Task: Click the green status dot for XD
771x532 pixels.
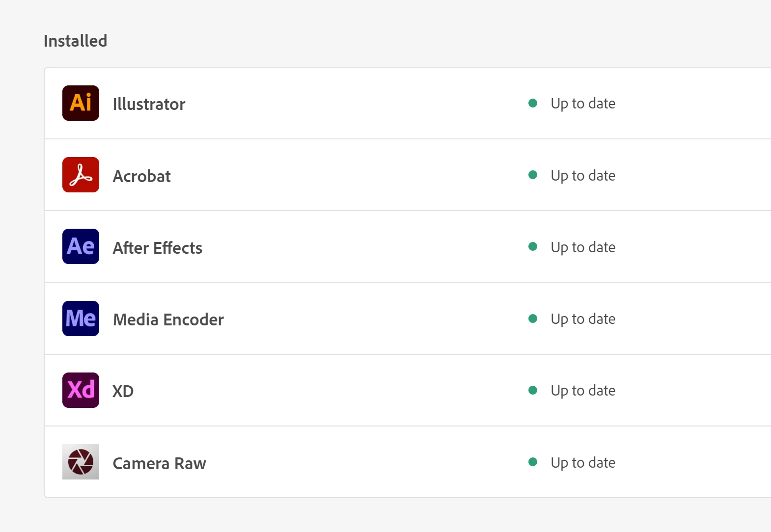Action: pos(533,390)
